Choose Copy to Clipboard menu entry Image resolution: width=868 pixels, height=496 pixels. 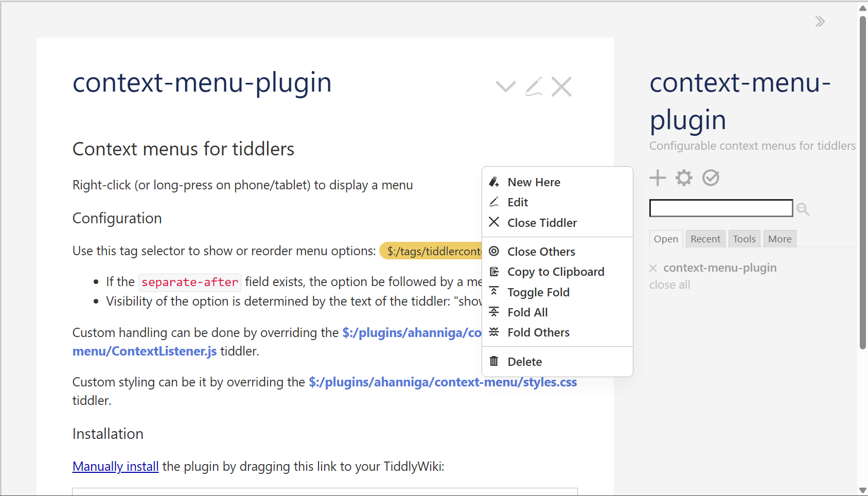click(x=557, y=272)
